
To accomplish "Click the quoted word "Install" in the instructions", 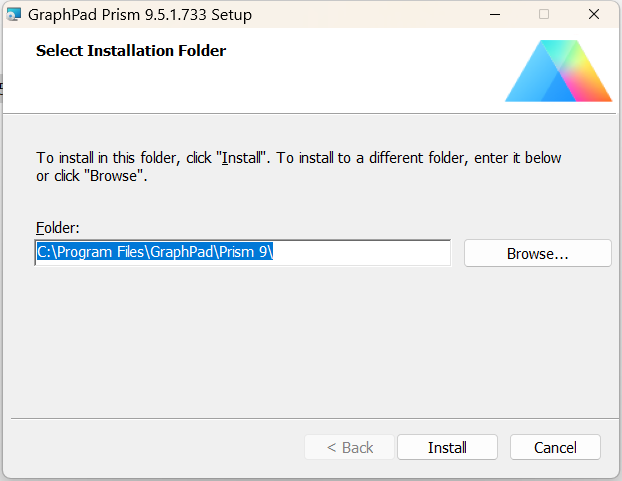I will (x=246, y=158).
